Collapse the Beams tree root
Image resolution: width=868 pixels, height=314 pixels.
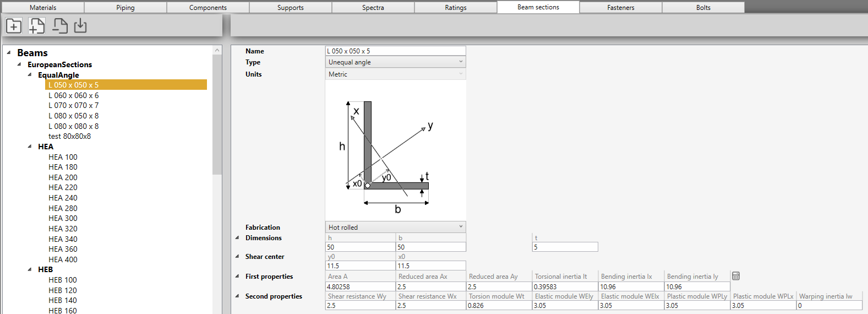[x=9, y=53]
